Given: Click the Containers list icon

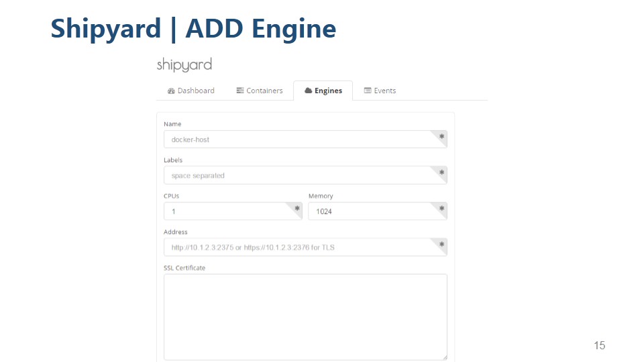Looking at the screenshot, I should click(240, 90).
